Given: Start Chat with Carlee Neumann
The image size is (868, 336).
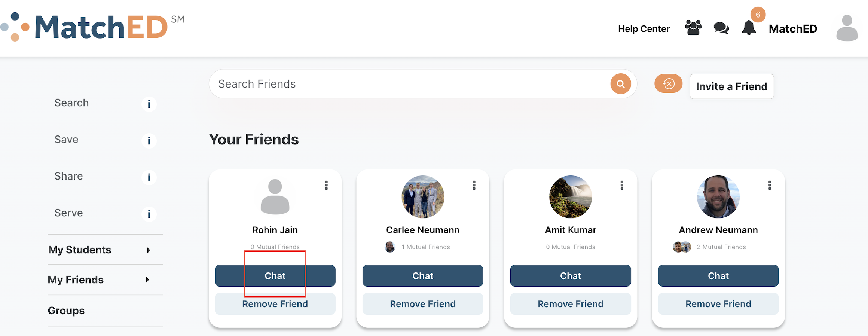Looking at the screenshot, I should [x=423, y=276].
